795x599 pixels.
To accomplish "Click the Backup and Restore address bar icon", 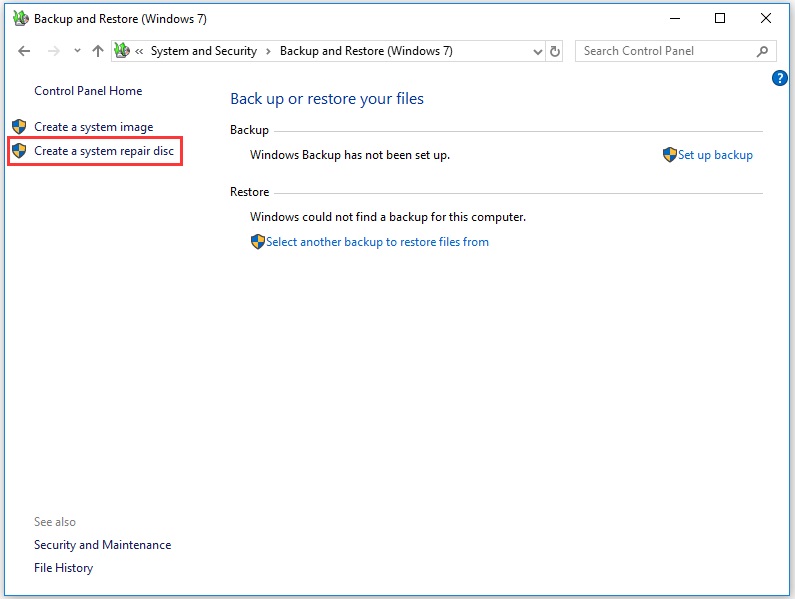I will pyautogui.click(x=122, y=50).
